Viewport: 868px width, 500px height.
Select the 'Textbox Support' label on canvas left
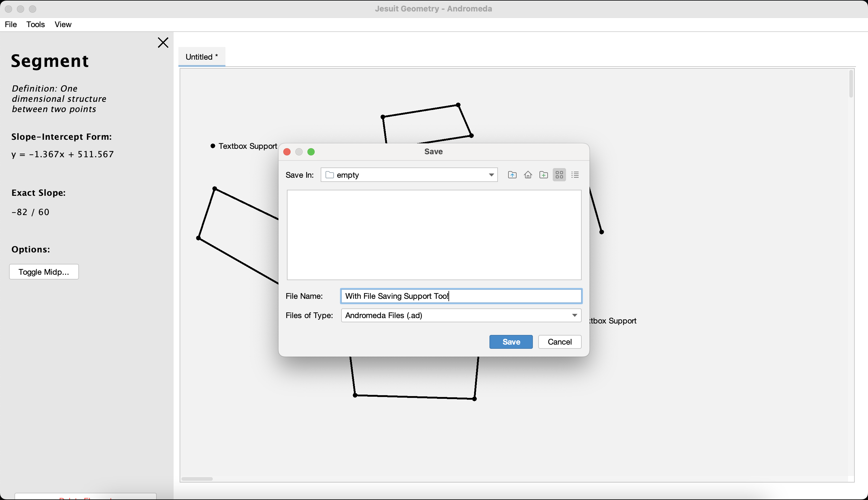pyautogui.click(x=248, y=146)
